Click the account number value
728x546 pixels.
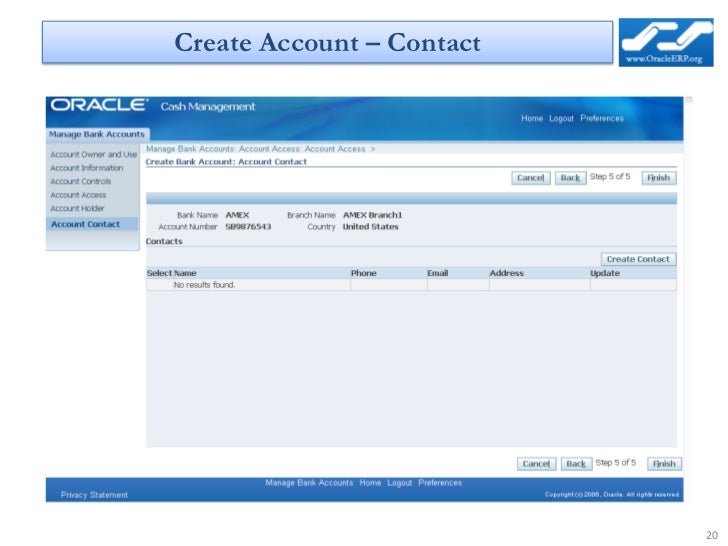click(248, 227)
